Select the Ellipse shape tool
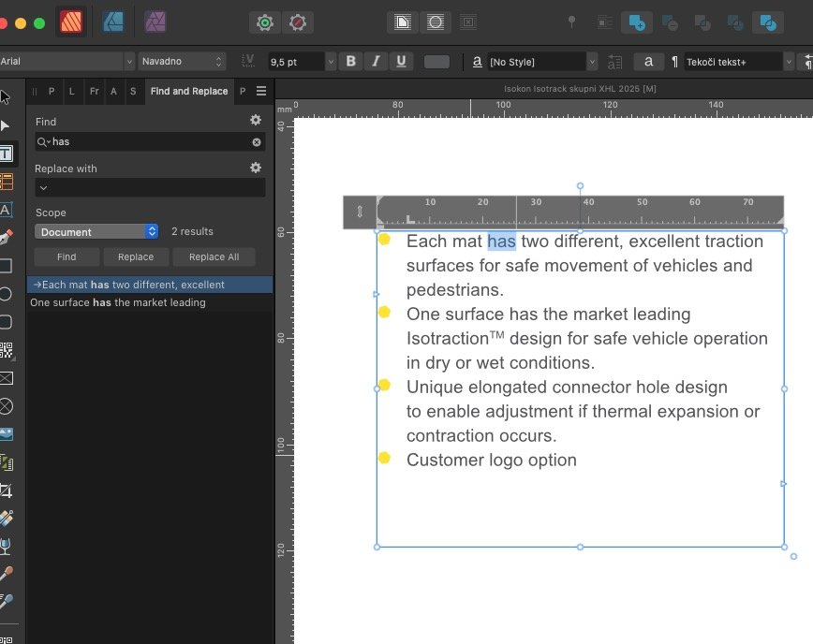The width and height of the screenshot is (813, 644). 6,294
